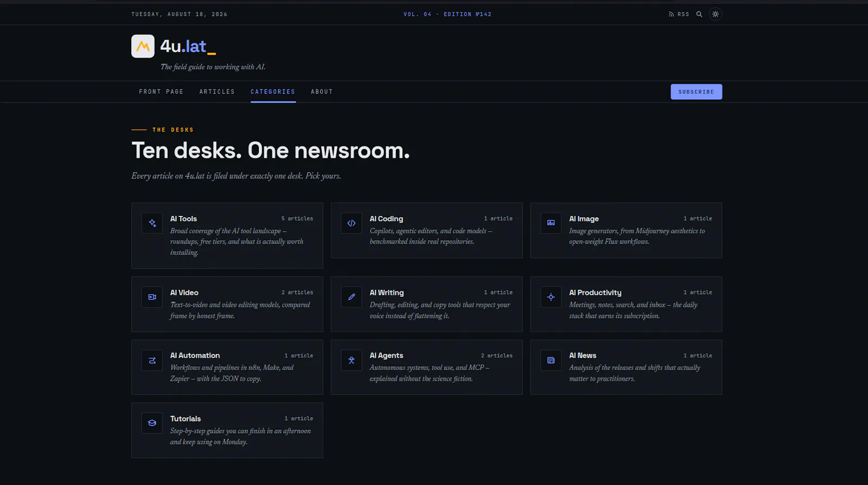Screen dimensions: 868x485
Task: Click the AI Image picture icon
Action: click(551, 223)
